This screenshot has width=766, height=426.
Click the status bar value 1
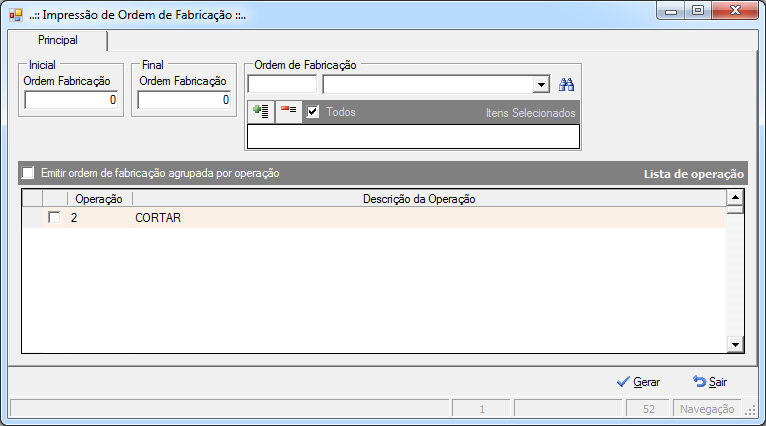pos(482,409)
